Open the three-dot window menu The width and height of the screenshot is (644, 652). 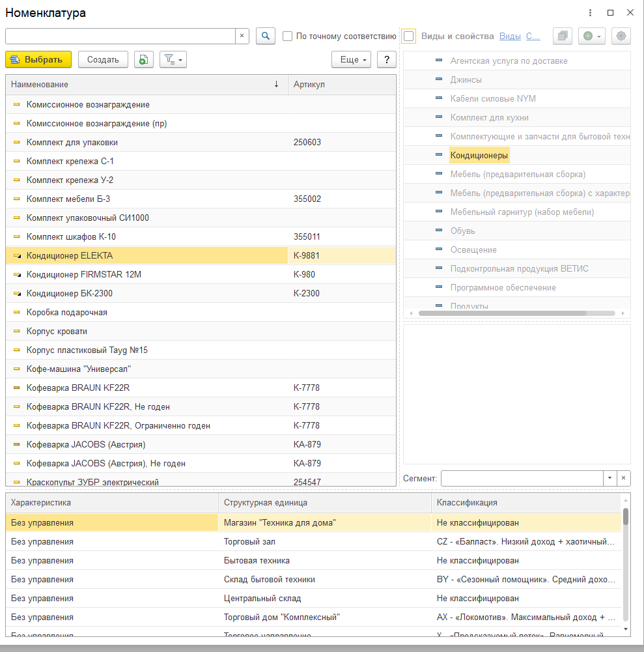[x=590, y=13]
